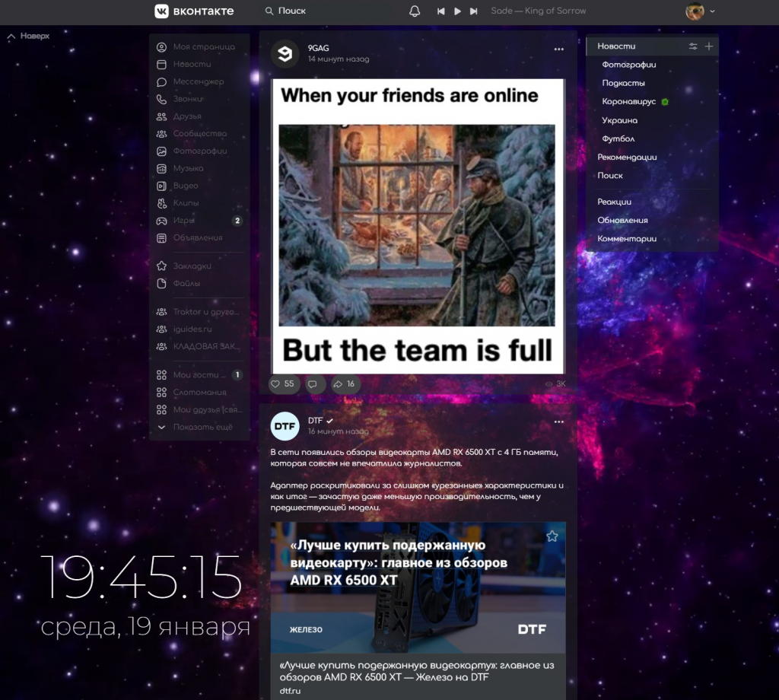Open comments on the 9GAG post
Screen dimensions: 779x700
(313, 384)
